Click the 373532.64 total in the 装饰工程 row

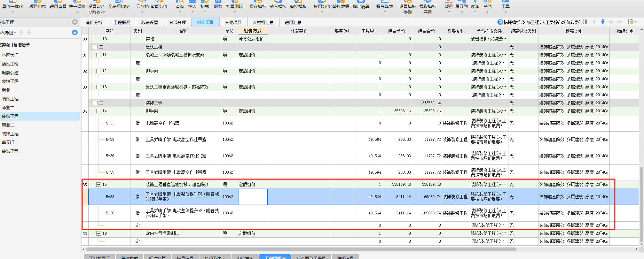431,103
